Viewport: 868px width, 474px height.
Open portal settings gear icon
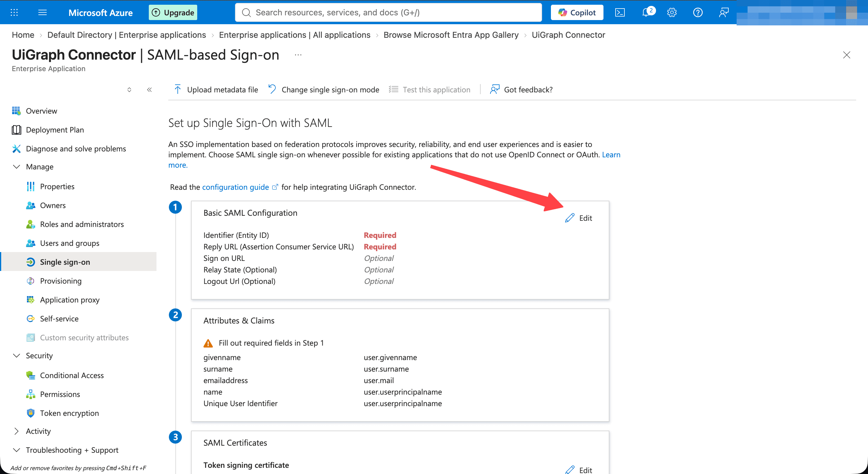point(672,12)
